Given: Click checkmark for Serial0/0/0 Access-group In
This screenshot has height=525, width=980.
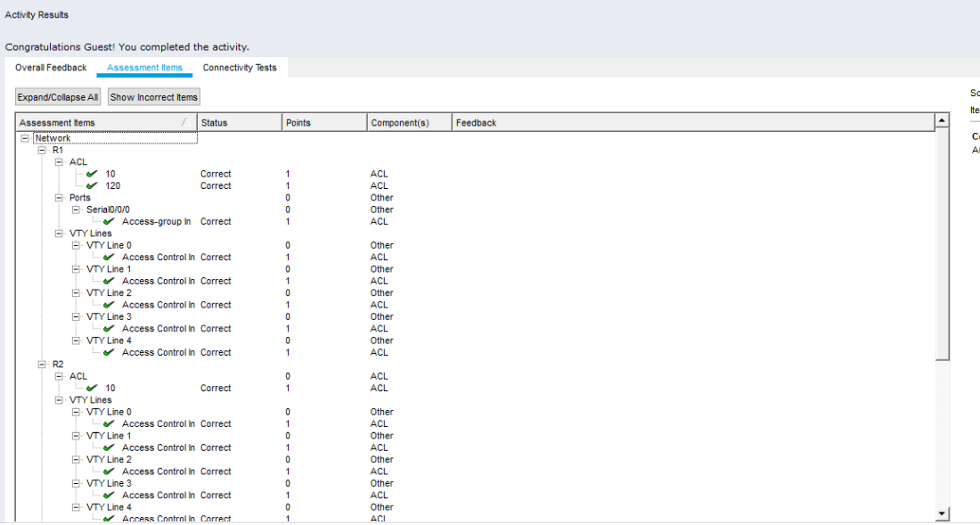Looking at the screenshot, I should (109, 222).
